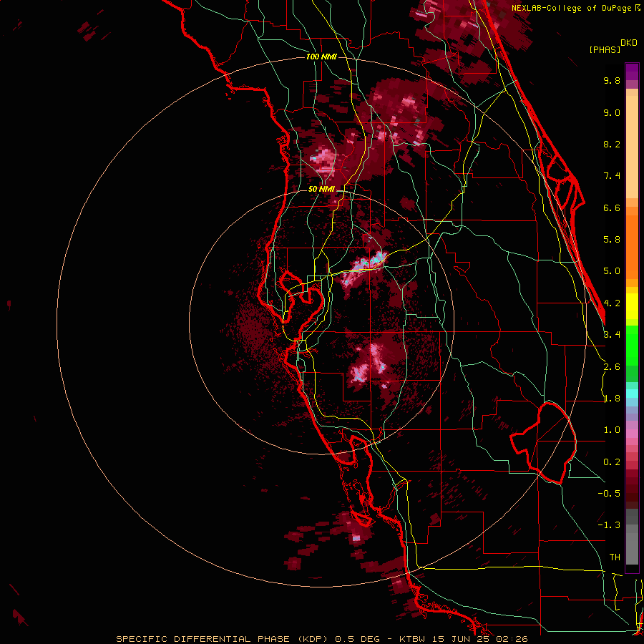This screenshot has height=644, width=644.
Task: Click the 100 NMI range ring label
Action: tap(321, 57)
